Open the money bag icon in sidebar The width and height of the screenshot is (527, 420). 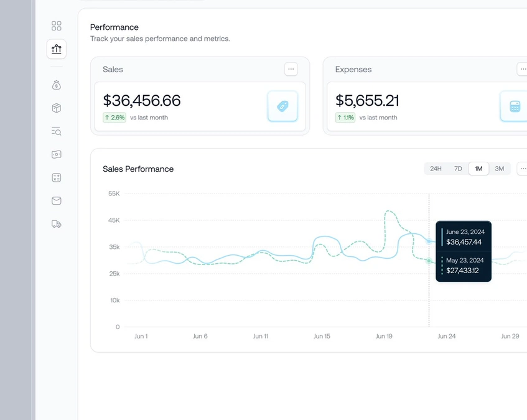pyautogui.click(x=57, y=85)
